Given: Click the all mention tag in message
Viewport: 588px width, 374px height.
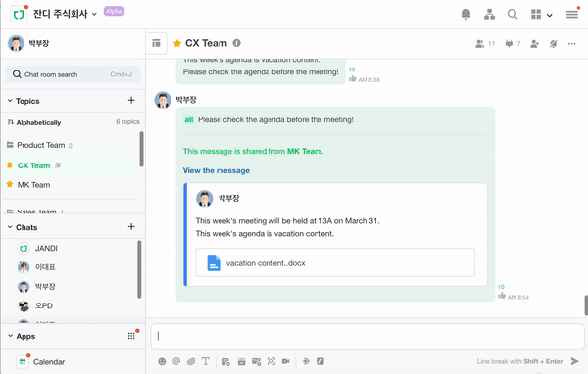Looking at the screenshot, I should point(188,119).
